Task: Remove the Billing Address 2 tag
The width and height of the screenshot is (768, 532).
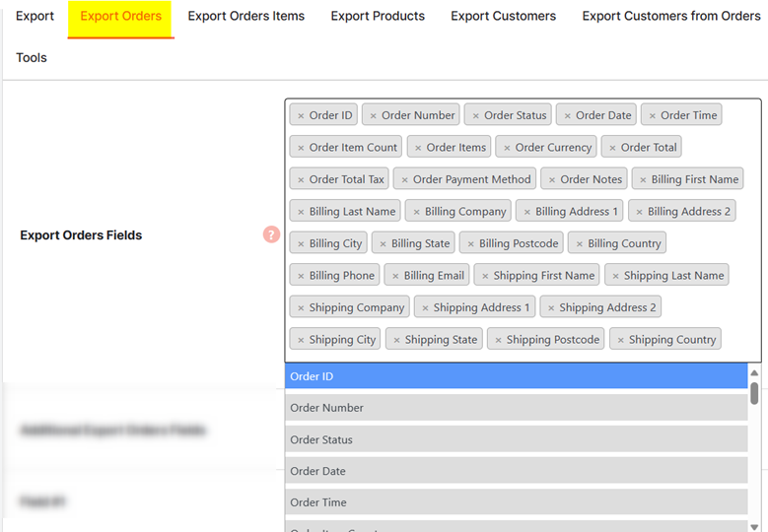Action: [639, 212]
